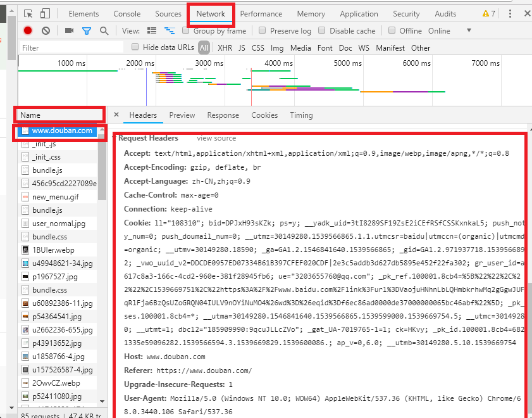Image resolution: width=532 pixels, height=418 pixels.
Task: Switch to large request rows view
Action: [152, 30]
